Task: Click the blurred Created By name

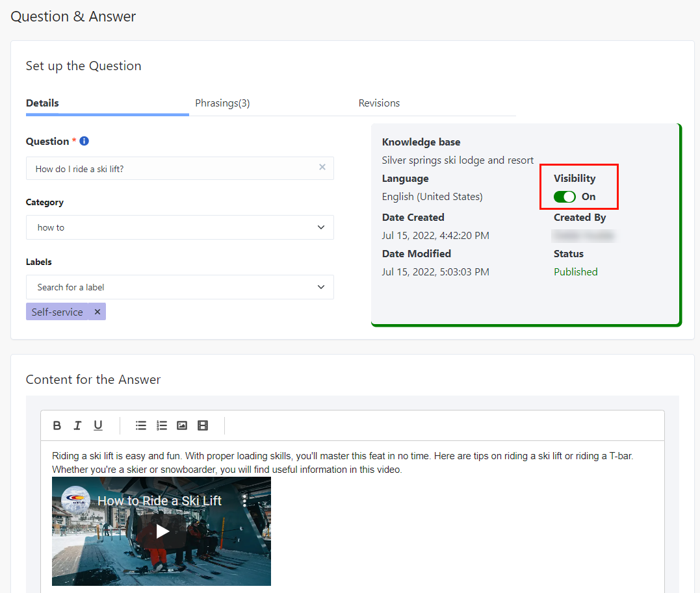Action: point(584,236)
